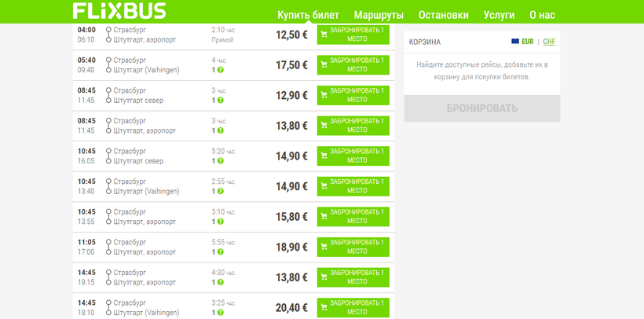644x319 pixels.
Task: Click transfer info question mark on 17,50 € trip
Action: click(221, 70)
